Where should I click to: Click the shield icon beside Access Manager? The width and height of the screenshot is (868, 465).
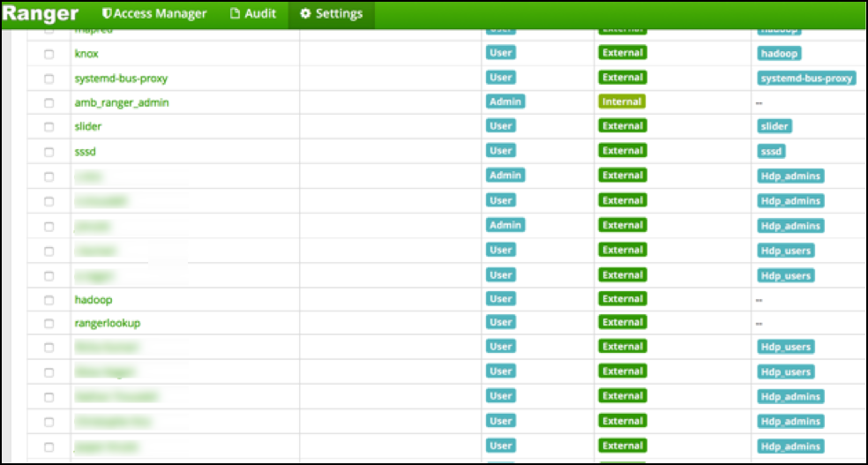[107, 14]
